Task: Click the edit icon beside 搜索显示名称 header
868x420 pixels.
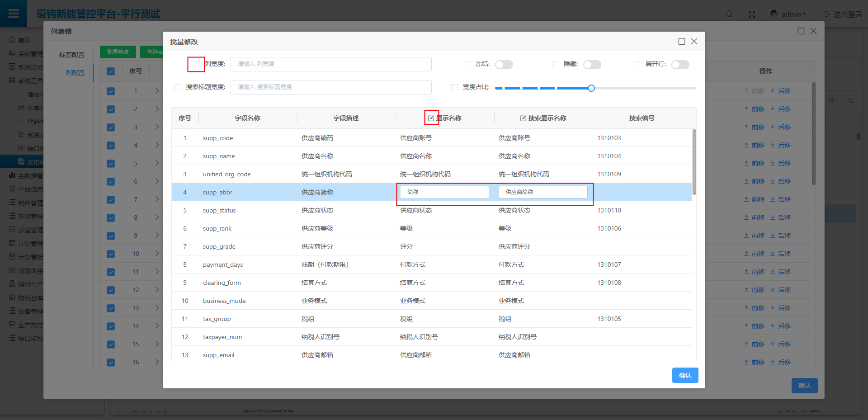Action: tap(523, 118)
